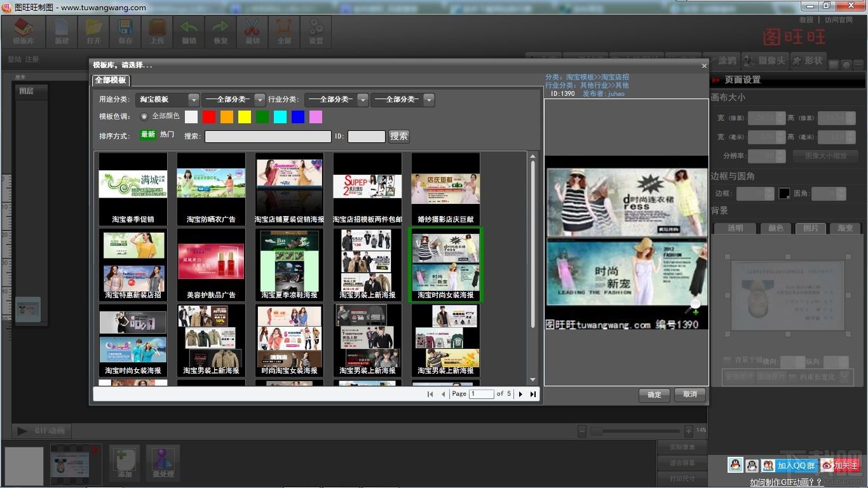This screenshot has height=488, width=868.
Task: Select the 形状 tab behind dialog
Action: coord(808,60)
